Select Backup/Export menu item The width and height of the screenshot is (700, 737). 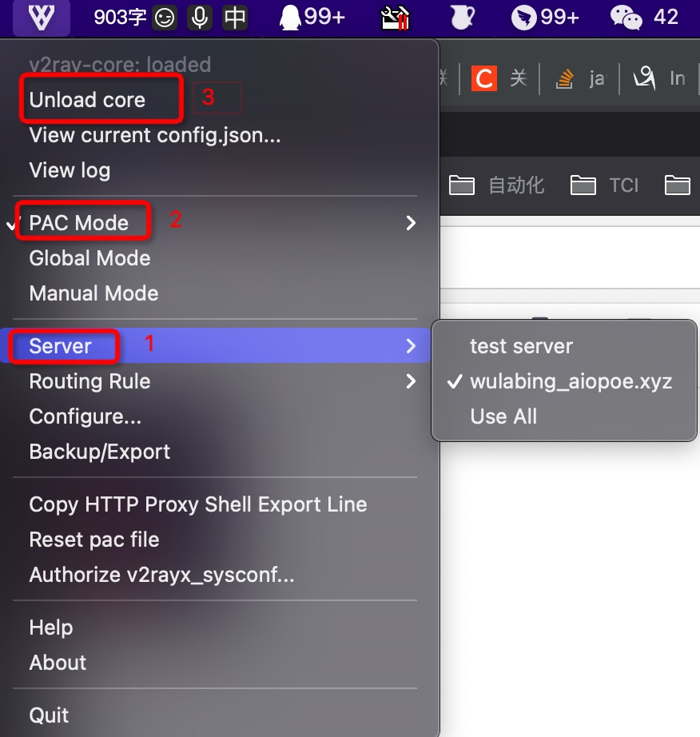pos(215,452)
